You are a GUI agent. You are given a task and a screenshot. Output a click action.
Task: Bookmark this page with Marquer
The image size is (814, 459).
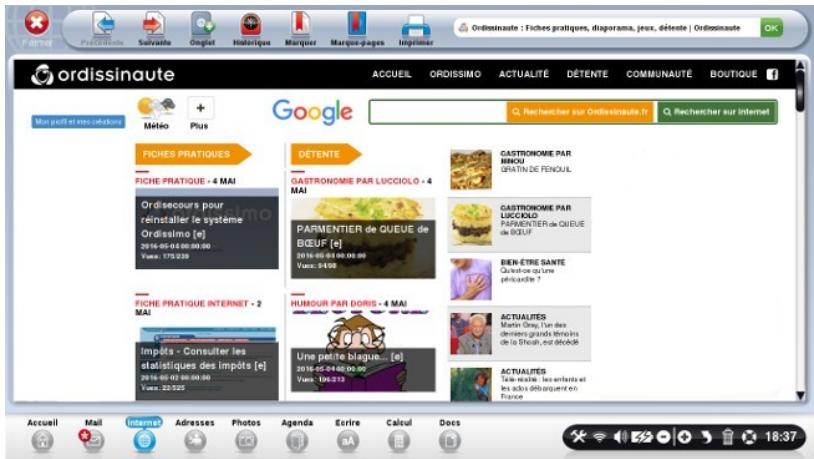[301, 29]
